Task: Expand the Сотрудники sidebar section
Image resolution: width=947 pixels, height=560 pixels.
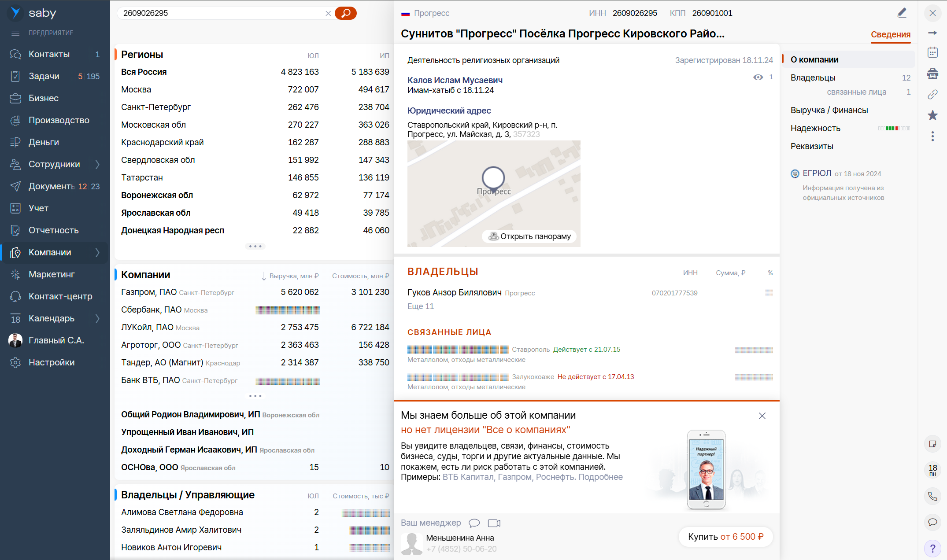Action: tap(98, 164)
